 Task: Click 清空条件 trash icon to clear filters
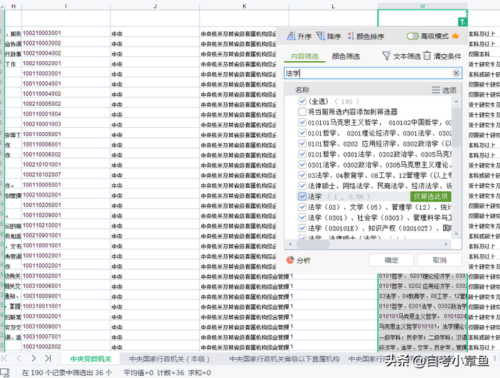pyautogui.click(x=442, y=56)
